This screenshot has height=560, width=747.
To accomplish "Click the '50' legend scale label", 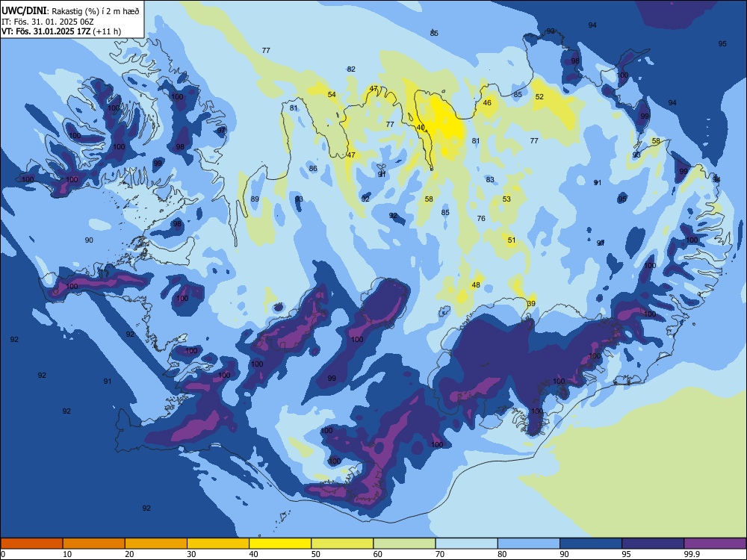I will click(x=315, y=554).
